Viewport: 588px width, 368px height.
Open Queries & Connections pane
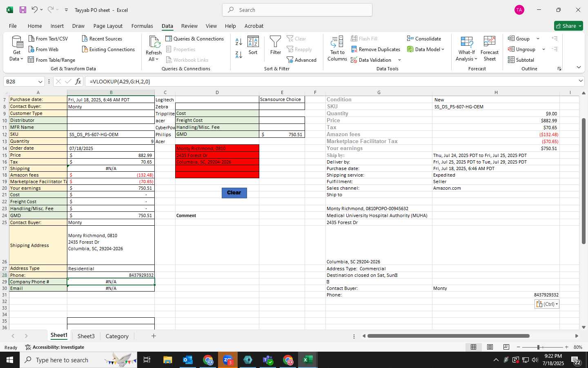195,38
